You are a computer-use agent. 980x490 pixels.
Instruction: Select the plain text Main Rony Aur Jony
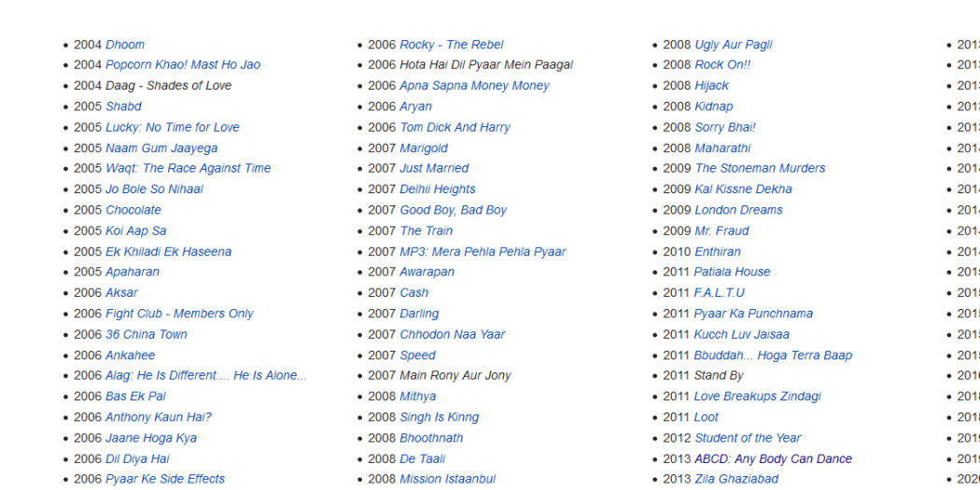point(455,375)
